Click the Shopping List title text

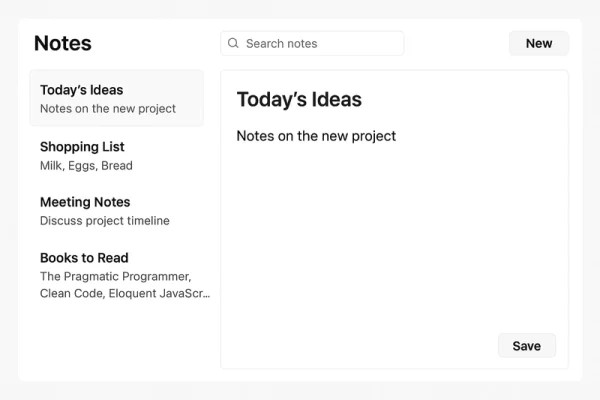click(82, 147)
